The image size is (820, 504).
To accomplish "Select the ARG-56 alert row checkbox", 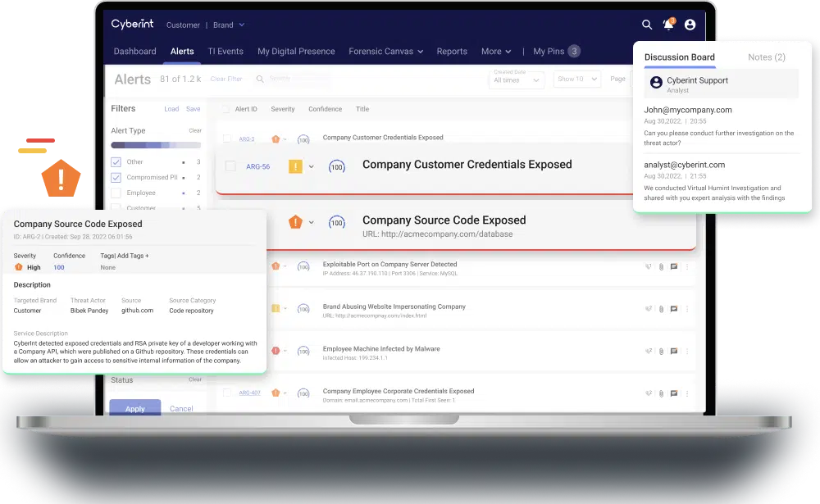I will point(230,166).
